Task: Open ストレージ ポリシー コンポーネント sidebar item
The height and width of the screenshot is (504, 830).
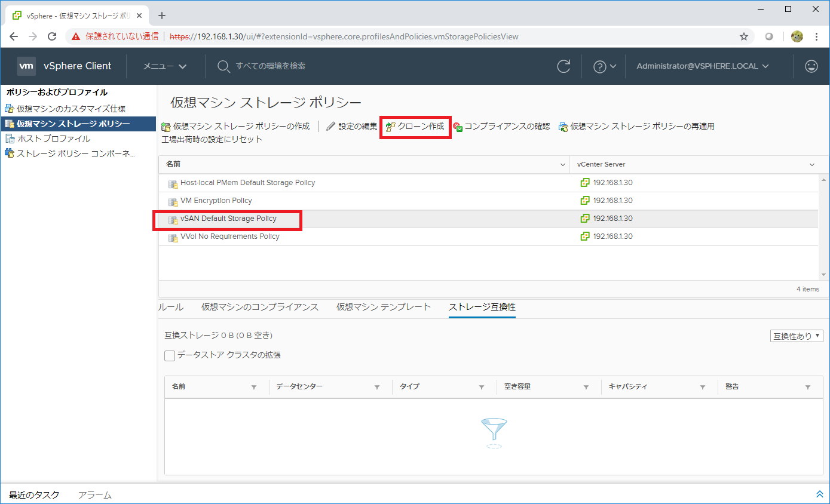Action: click(70, 153)
